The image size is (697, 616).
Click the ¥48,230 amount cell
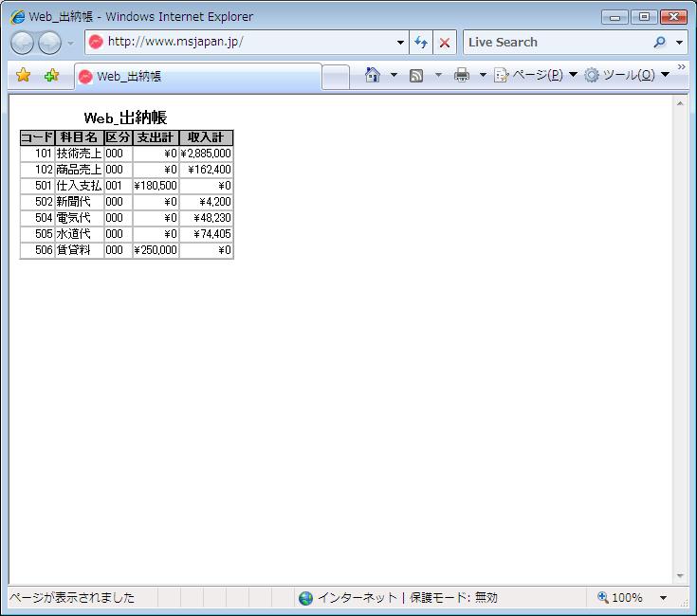coord(206,218)
